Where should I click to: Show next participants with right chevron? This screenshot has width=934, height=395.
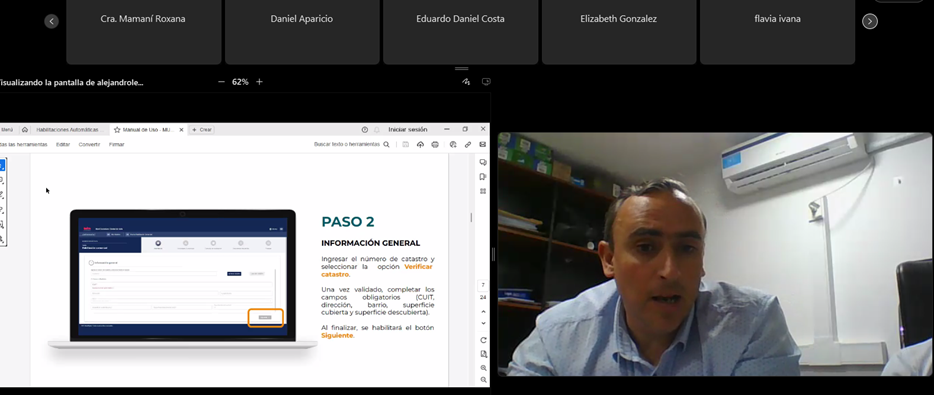pos(870,21)
